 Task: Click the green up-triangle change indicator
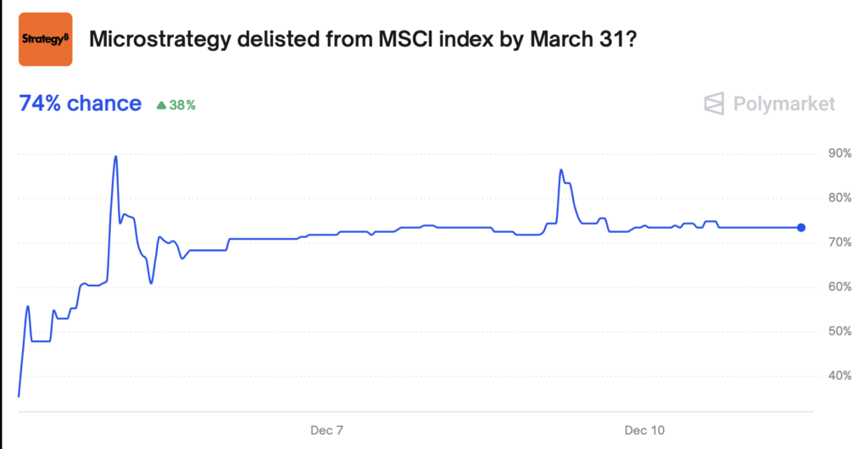pos(161,106)
